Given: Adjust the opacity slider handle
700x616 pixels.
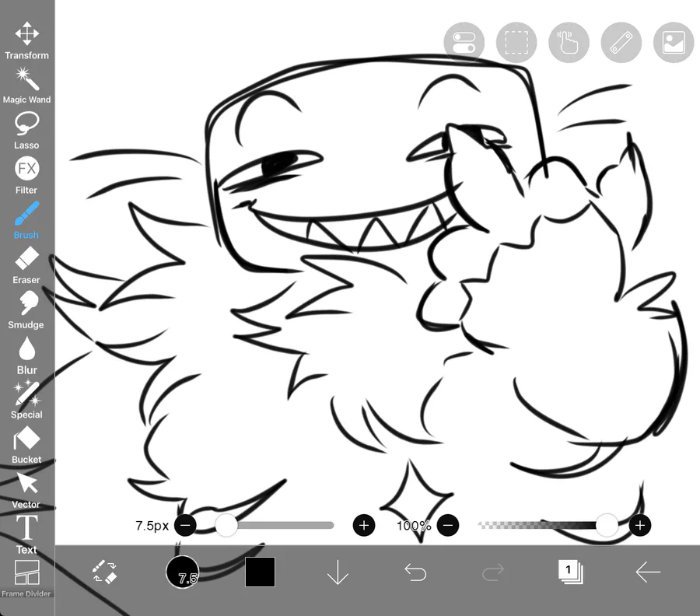Looking at the screenshot, I should (x=607, y=525).
